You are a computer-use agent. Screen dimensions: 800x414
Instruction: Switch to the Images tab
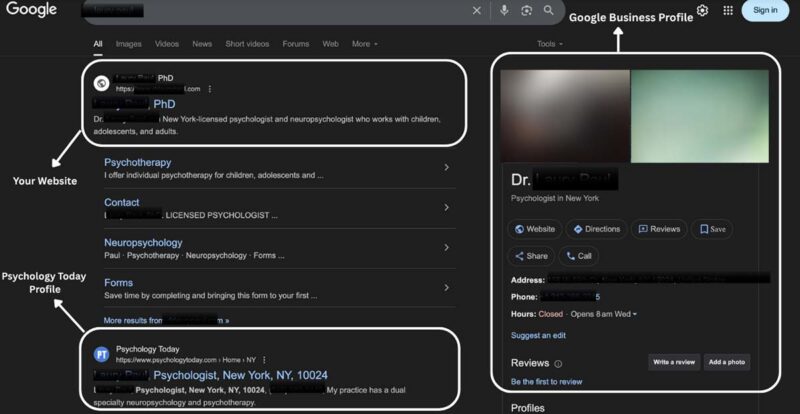tap(129, 44)
